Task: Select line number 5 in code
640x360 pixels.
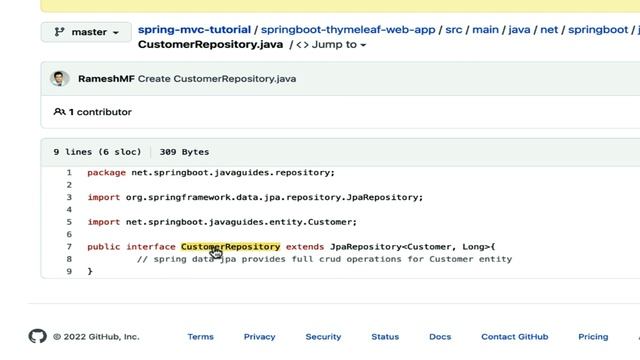Action: [69, 222]
